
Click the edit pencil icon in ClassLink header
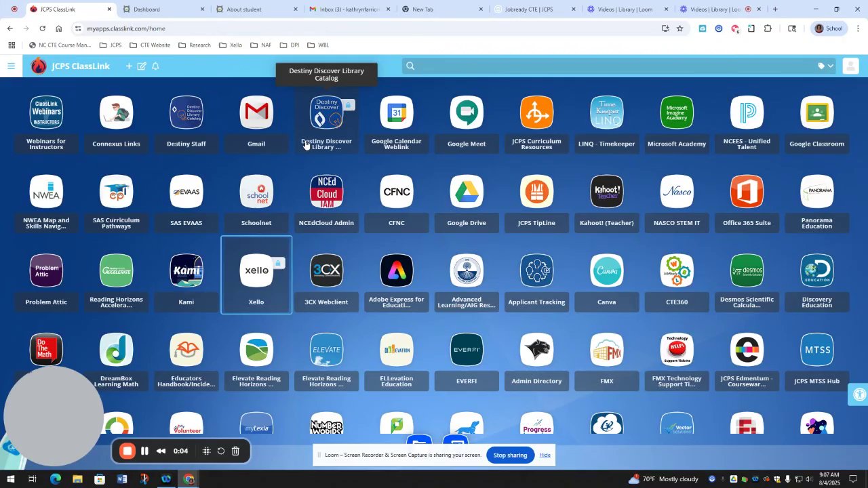tap(142, 66)
